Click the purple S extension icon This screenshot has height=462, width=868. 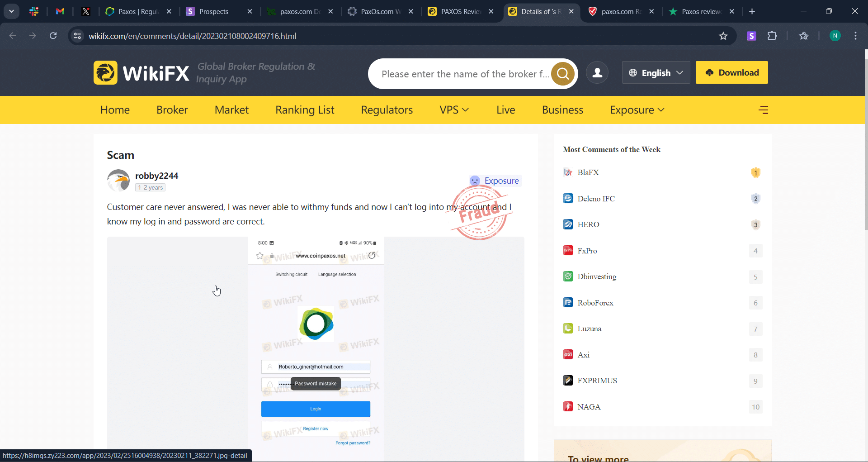751,36
